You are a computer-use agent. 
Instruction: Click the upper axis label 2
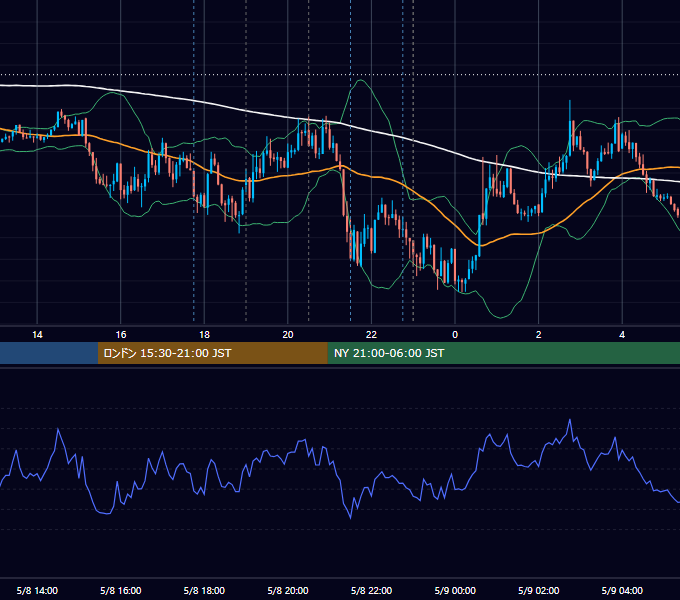tap(538, 335)
